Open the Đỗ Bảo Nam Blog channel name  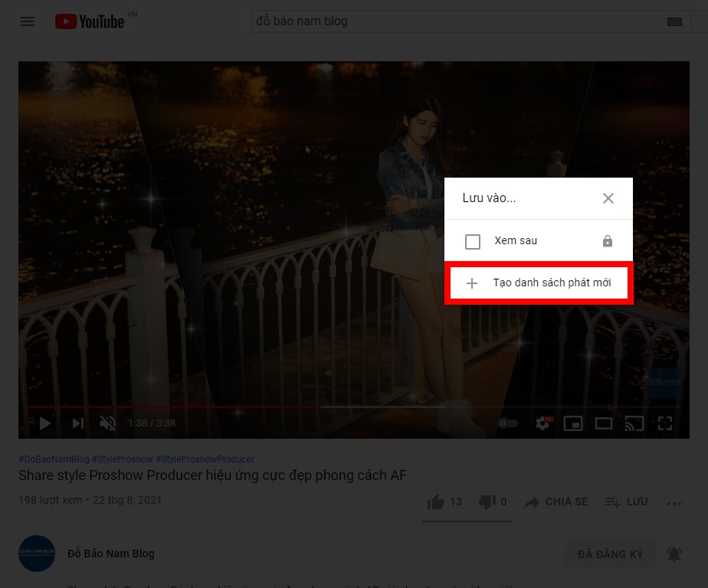pyautogui.click(x=111, y=554)
